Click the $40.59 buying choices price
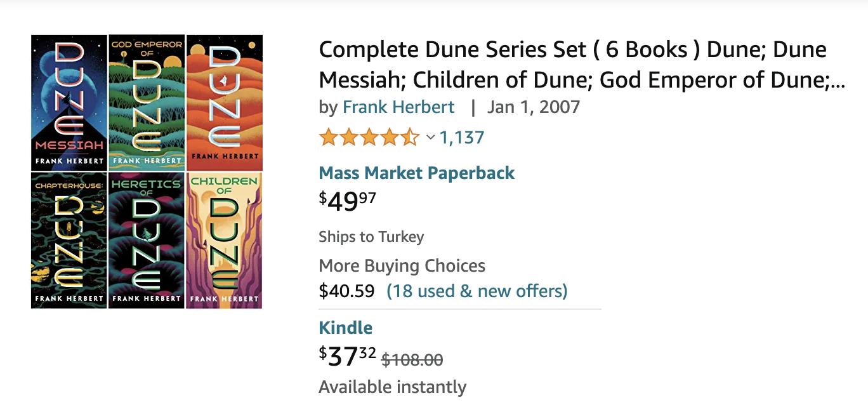 click(x=346, y=291)
